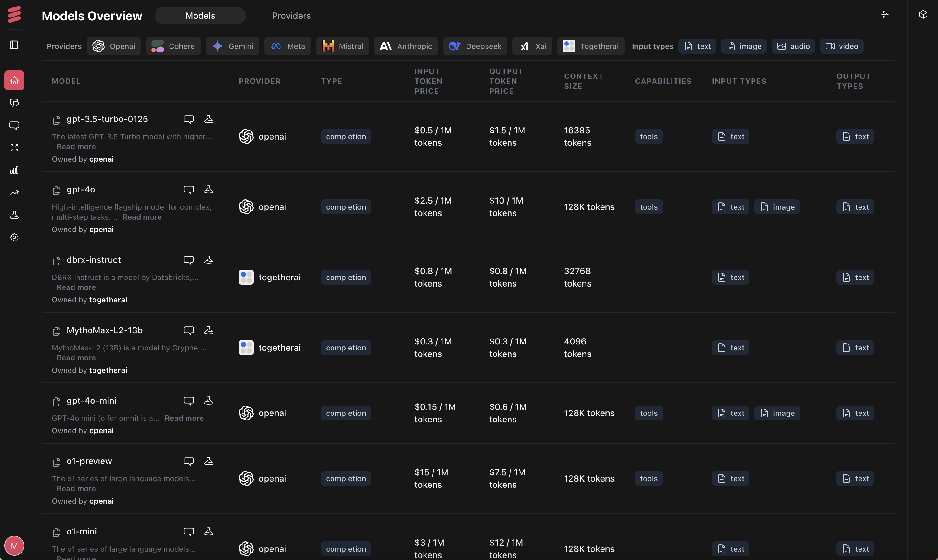Open the conversations double-bubble sidebar icon
Image resolution: width=938 pixels, height=560 pixels.
pyautogui.click(x=14, y=103)
